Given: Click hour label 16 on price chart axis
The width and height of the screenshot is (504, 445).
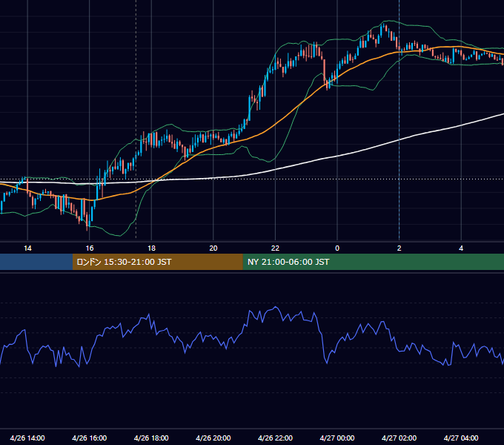Looking at the screenshot, I should [90, 248].
